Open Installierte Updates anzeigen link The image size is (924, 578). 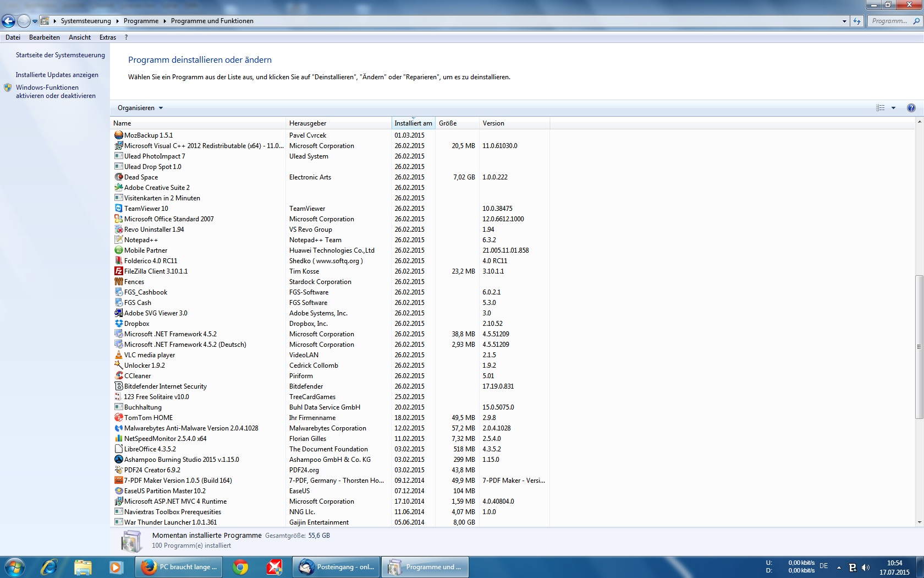57,75
